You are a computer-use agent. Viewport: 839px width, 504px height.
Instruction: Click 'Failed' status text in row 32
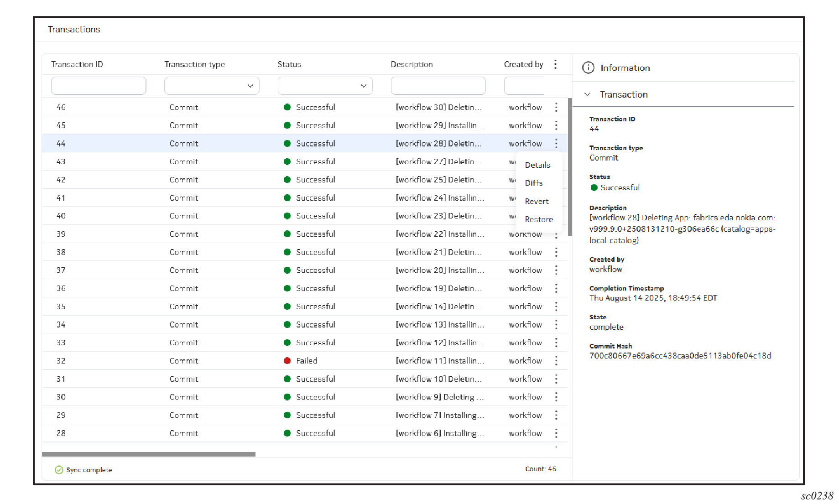coord(307,361)
